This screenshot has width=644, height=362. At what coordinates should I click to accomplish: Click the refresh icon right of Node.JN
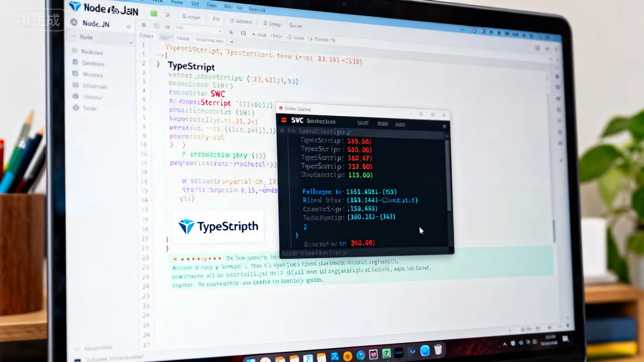128,26
